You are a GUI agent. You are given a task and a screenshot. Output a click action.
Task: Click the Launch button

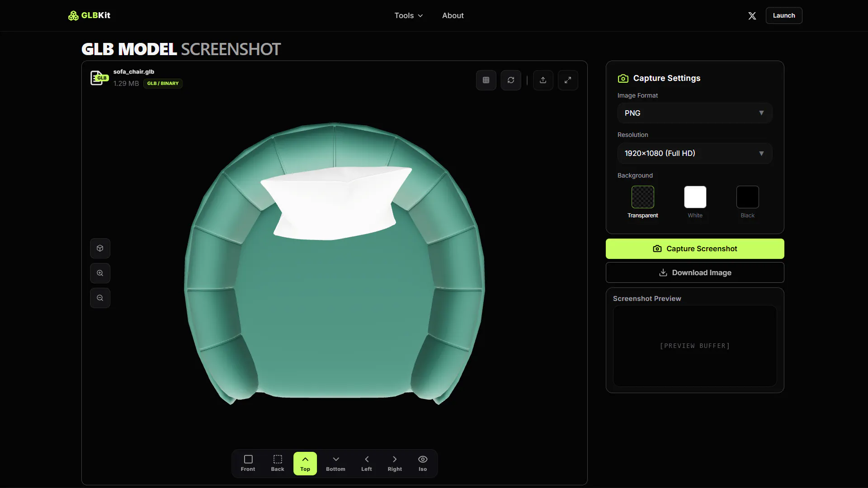tap(783, 15)
